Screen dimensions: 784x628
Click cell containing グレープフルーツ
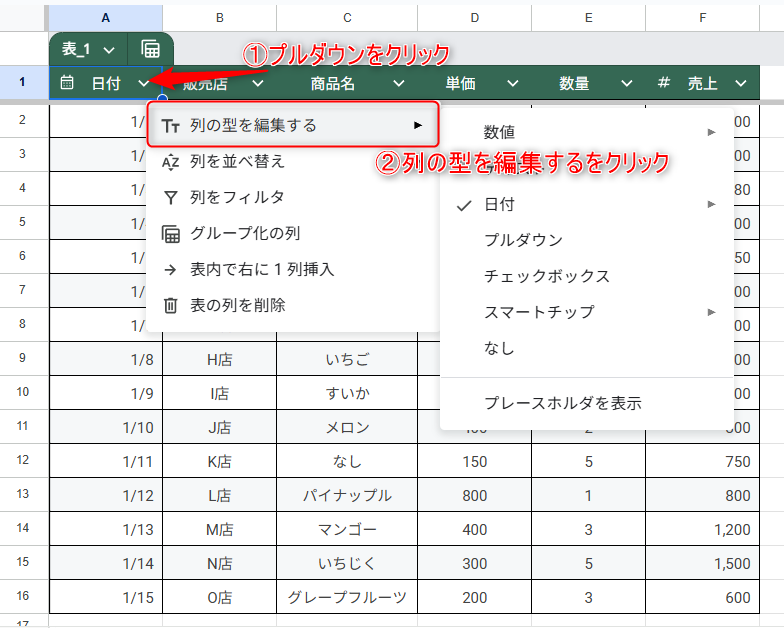[x=347, y=597]
